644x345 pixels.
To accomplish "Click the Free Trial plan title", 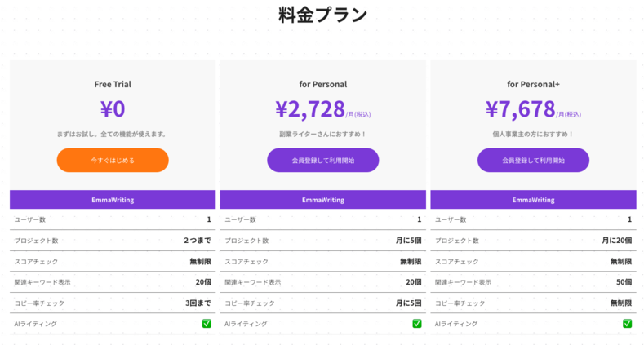I will click(113, 83).
